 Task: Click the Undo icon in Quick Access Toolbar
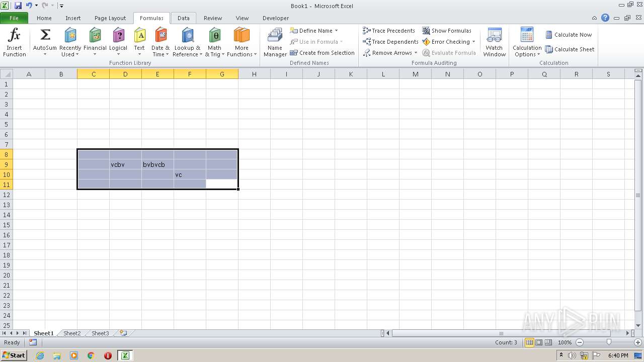coord(29,6)
